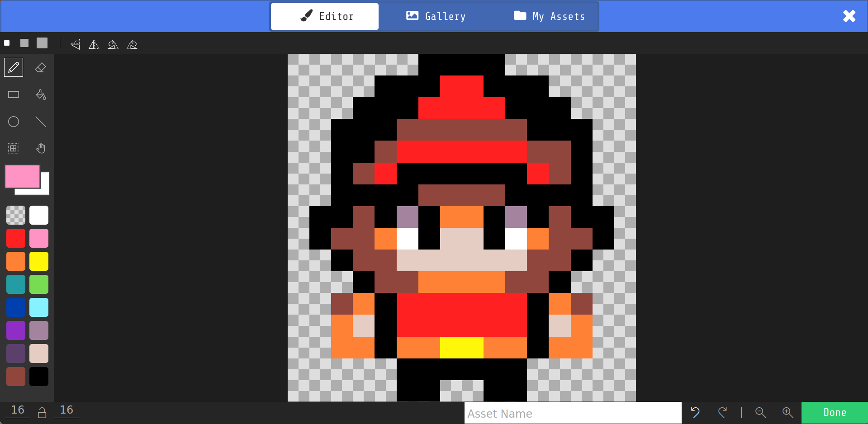
Task: Choose the smallest brush size
Action: click(x=7, y=43)
